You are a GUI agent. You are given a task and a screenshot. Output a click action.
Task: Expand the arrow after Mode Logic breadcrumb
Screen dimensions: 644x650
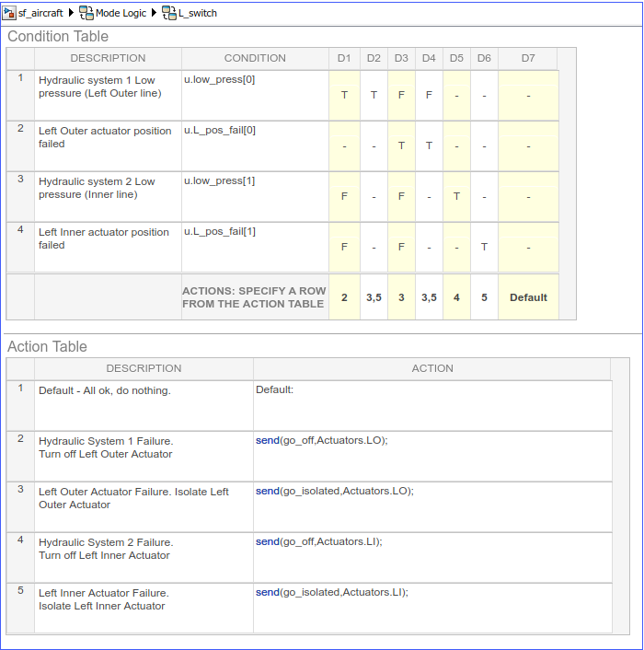[x=154, y=13]
